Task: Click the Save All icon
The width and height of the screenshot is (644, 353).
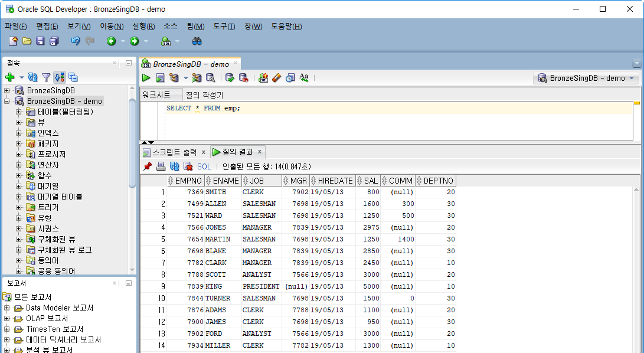Action: [x=54, y=41]
